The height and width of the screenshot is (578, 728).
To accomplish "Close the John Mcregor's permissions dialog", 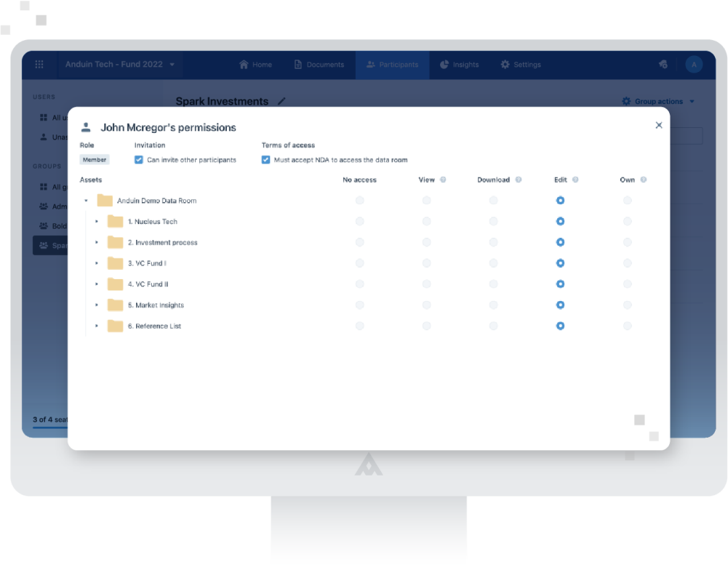I will (658, 125).
